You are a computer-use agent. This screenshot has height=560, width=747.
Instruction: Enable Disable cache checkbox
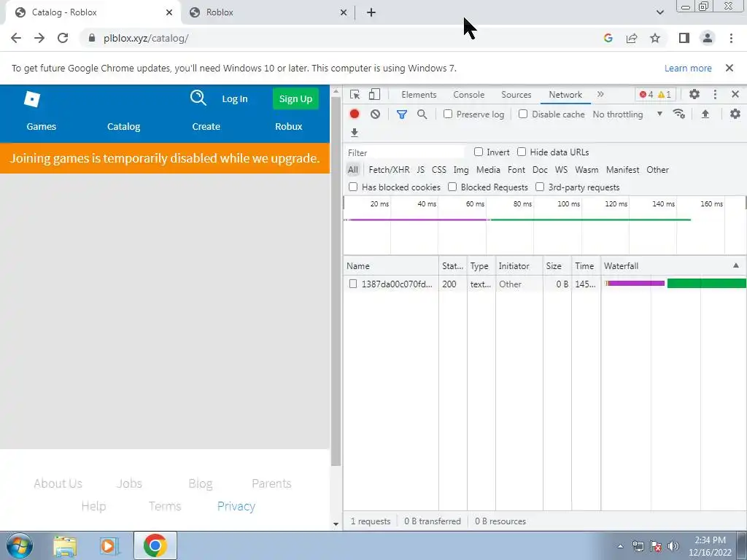[523, 114]
